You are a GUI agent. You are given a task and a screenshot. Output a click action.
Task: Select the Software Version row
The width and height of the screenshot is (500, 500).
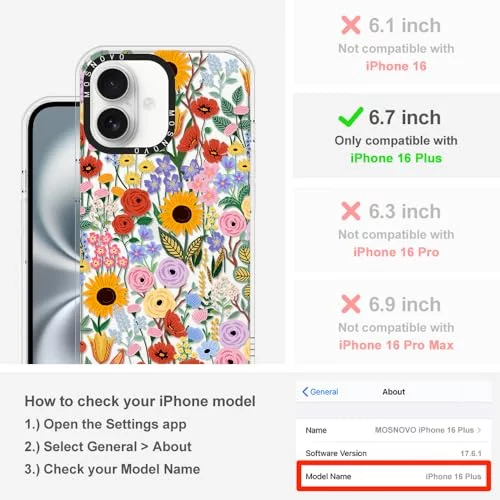point(393,453)
